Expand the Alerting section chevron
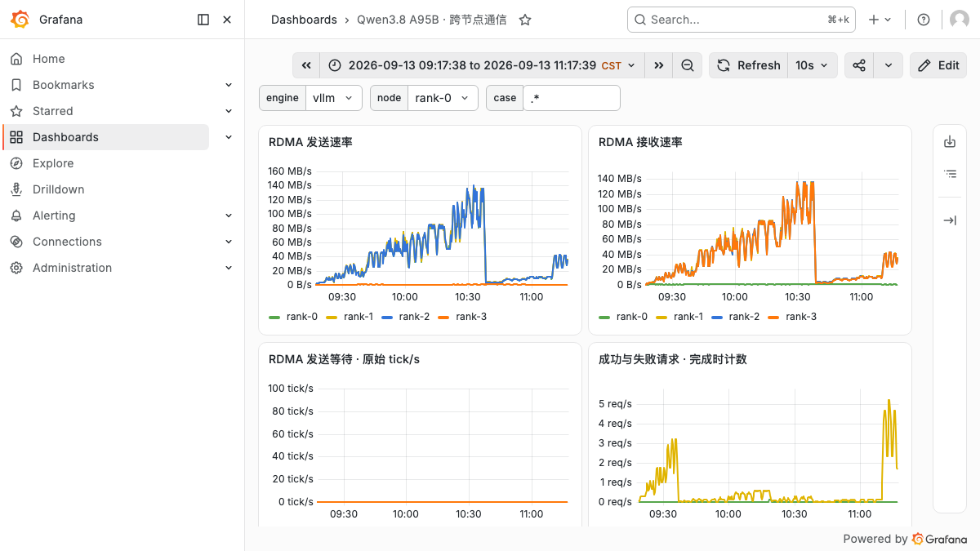The height and width of the screenshot is (551, 980). (229, 216)
